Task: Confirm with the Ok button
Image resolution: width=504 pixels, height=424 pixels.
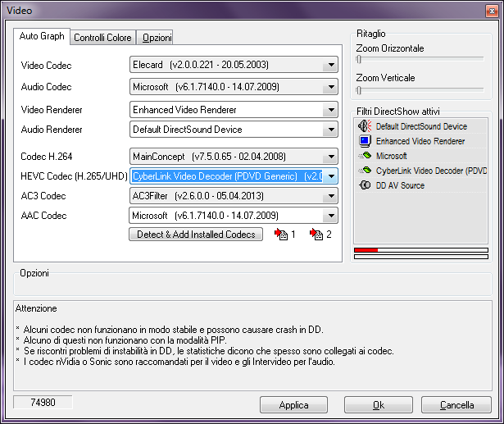Action: tap(379, 404)
